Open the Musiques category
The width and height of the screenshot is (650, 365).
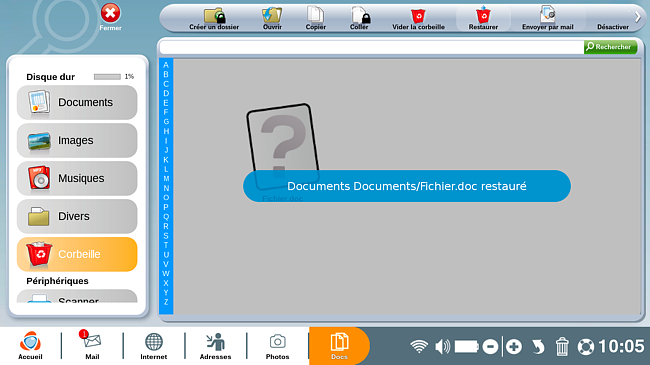pos(77,178)
